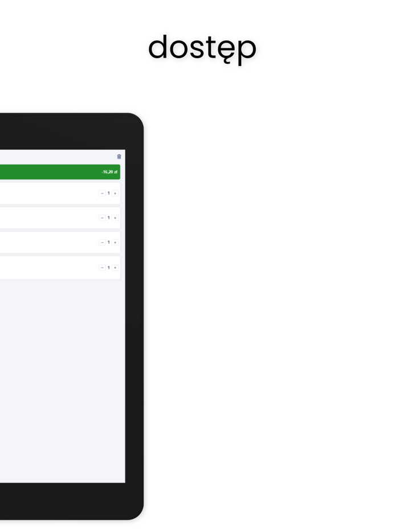Click the quantity value in fourth item row
This screenshot has height=532, width=399.
[x=109, y=267]
